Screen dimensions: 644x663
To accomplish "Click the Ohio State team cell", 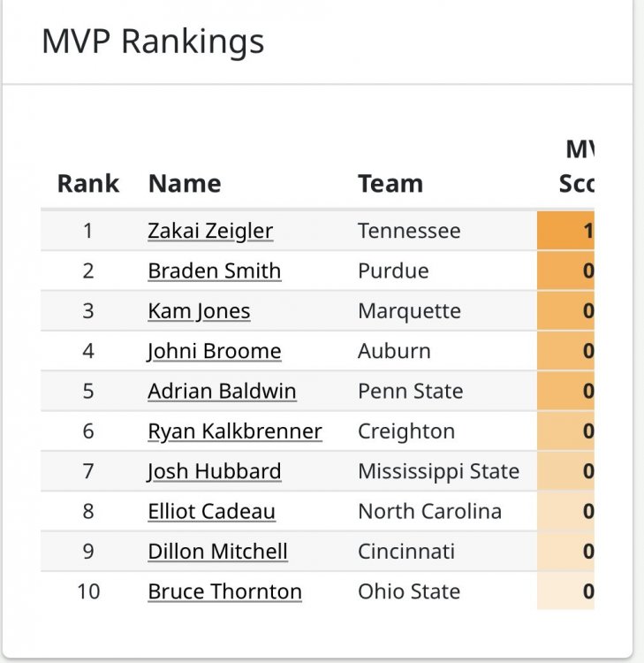I will coord(409,591).
